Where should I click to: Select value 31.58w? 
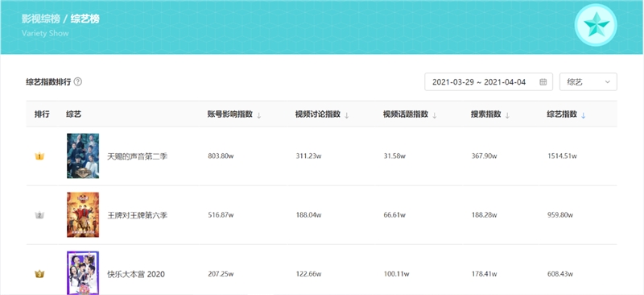[394, 156]
